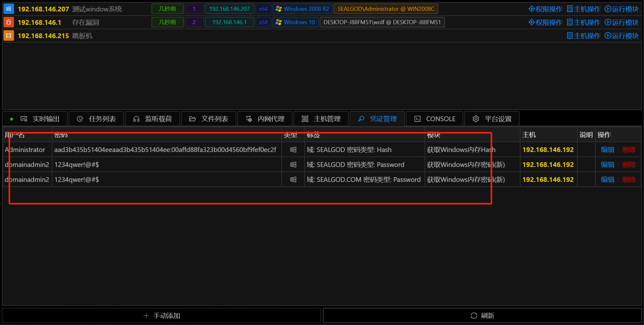Click 编辑 in the SEALGOD Password row
The width and height of the screenshot is (644, 325).
pos(607,164)
